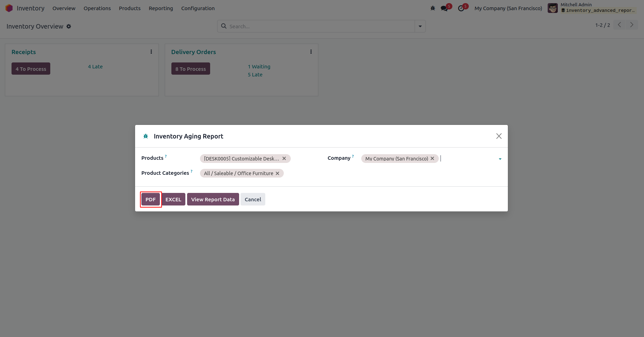Remove the DESK0005 Customizable Desk product tag
The width and height of the screenshot is (644, 337).
(x=284, y=158)
